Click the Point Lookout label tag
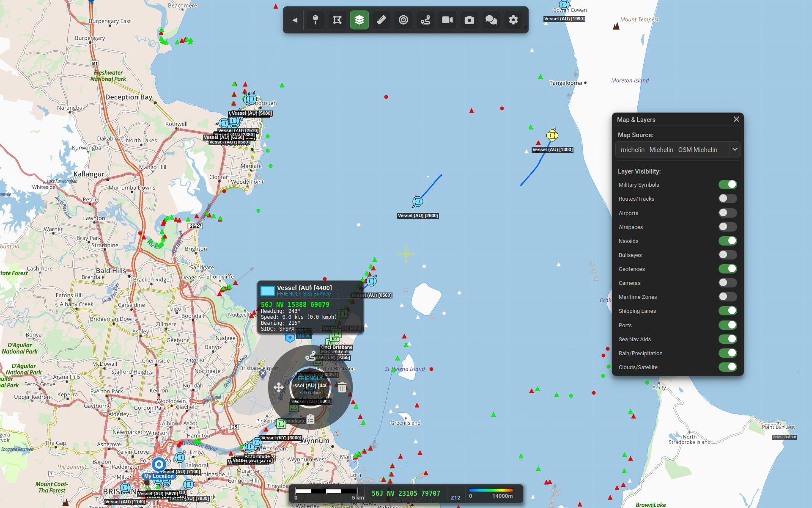The image size is (812, 508). 784,437
